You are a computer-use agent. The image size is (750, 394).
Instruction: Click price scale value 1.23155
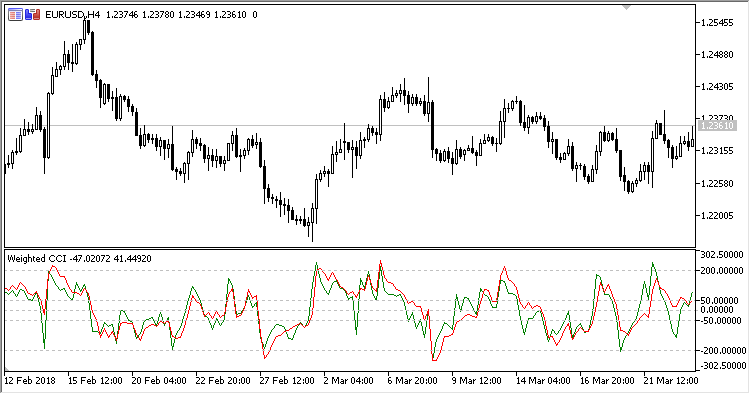(x=717, y=151)
